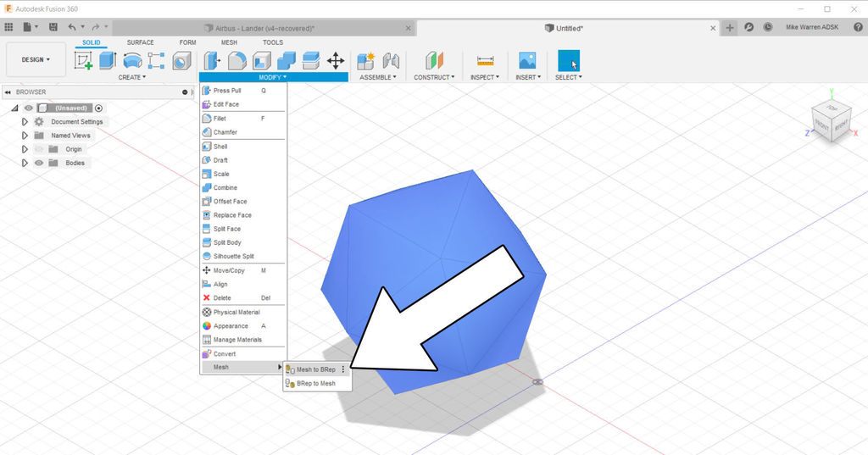Viewport: 868px width, 455px height.
Task: Open the extensions icon beside the plus
Action: (x=749, y=27)
